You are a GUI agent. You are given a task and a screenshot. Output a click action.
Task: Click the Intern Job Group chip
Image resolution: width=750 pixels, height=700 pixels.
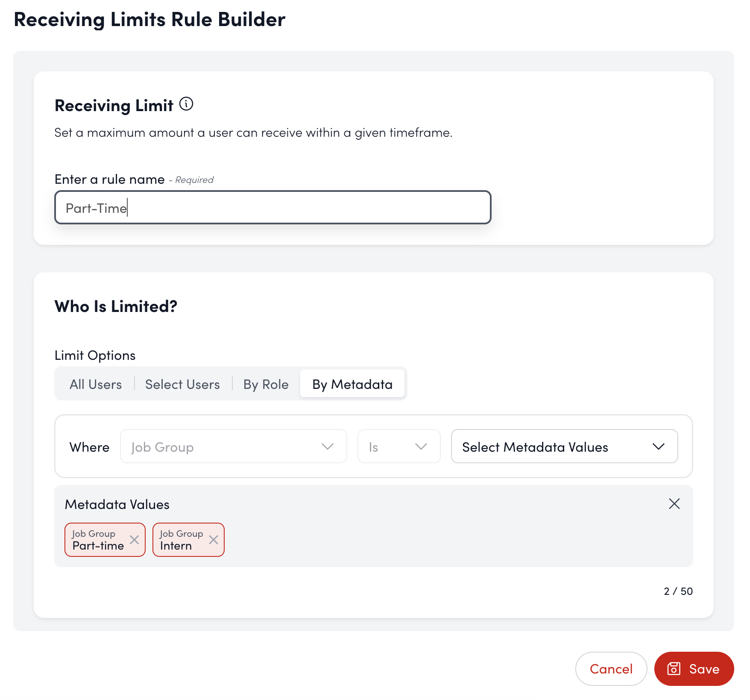point(181,540)
